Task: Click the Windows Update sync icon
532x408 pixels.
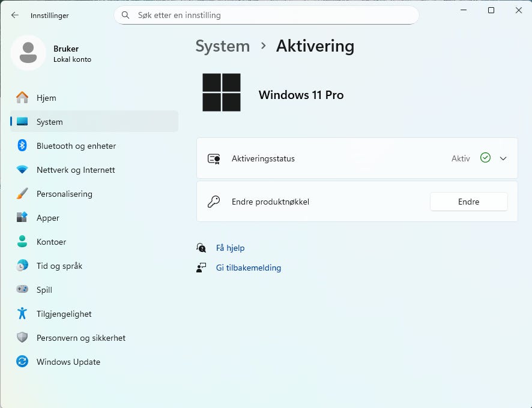Action: (x=22, y=362)
